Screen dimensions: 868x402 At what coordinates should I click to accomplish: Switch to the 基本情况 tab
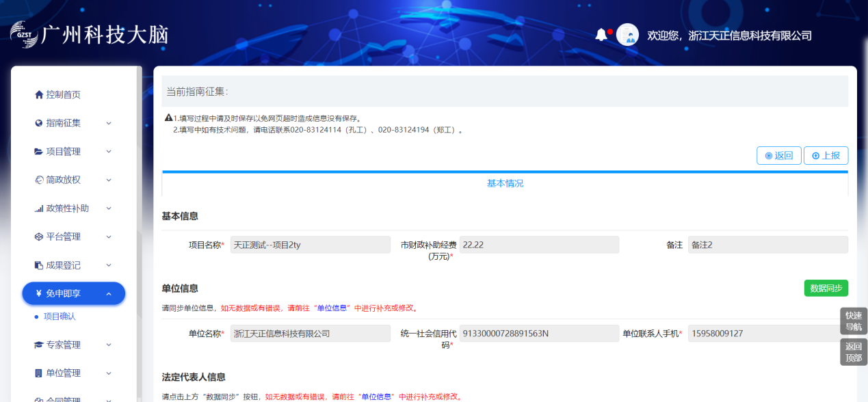[x=505, y=183]
